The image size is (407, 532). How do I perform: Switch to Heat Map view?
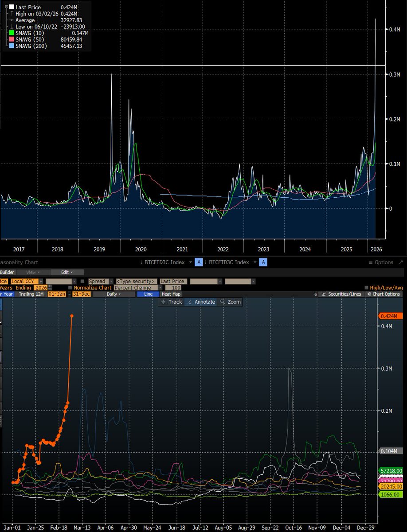click(171, 294)
